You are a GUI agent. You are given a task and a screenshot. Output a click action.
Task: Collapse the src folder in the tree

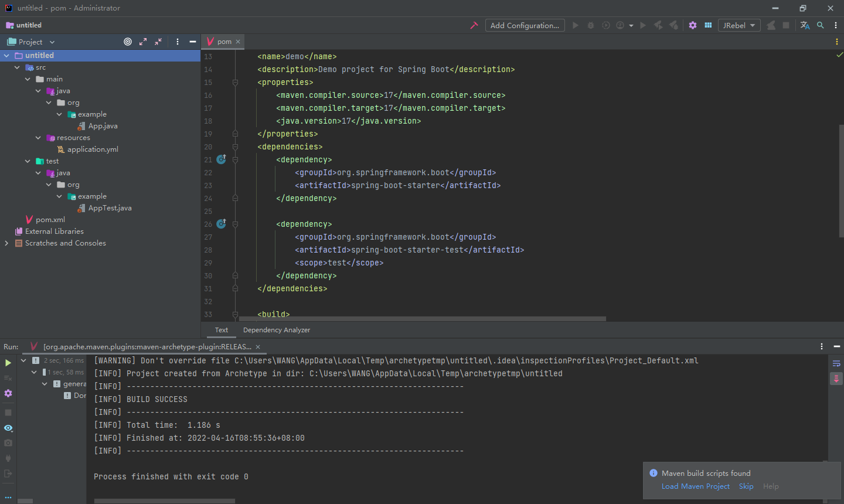tap(17, 67)
